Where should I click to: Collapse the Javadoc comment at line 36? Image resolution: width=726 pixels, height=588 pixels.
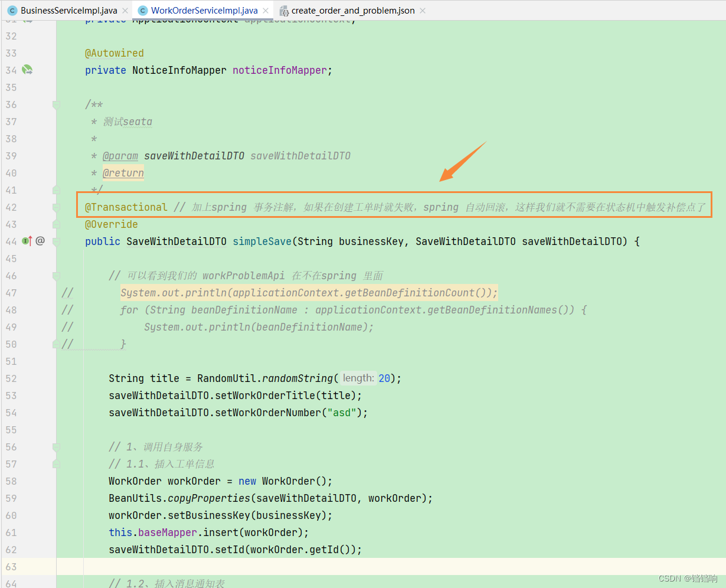(56, 104)
